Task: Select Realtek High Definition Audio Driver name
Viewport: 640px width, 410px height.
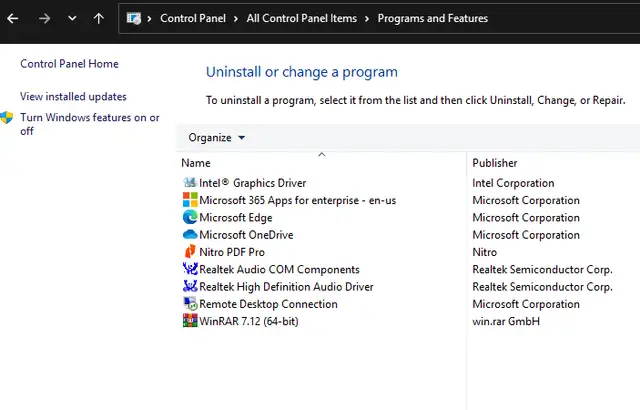Action: tap(286, 286)
